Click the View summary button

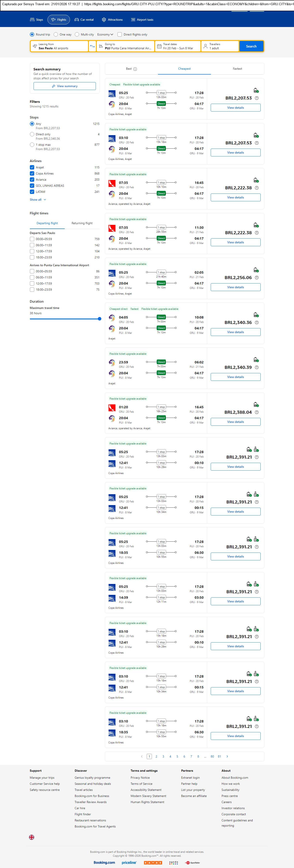(x=64, y=86)
